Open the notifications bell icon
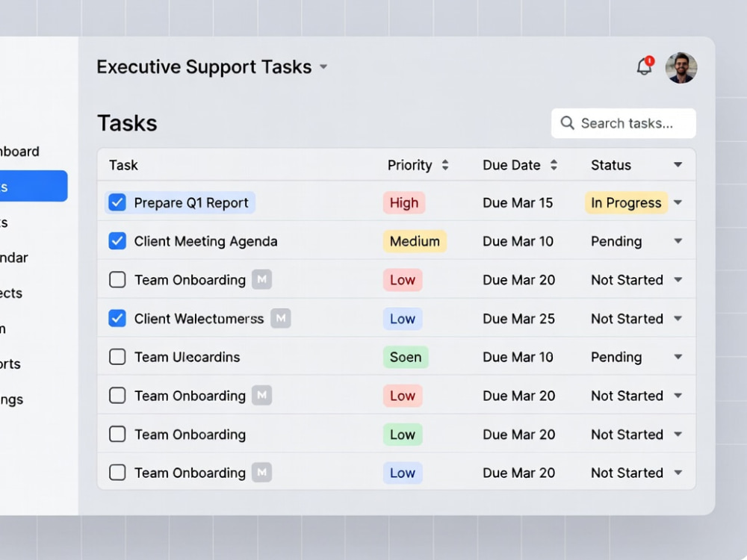This screenshot has width=747, height=560. pyautogui.click(x=645, y=66)
